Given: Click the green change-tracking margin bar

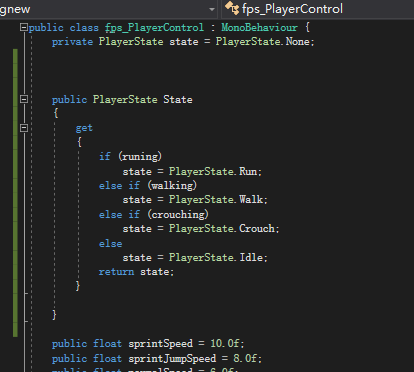Looking at the screenshot, I should pos(15,193).
